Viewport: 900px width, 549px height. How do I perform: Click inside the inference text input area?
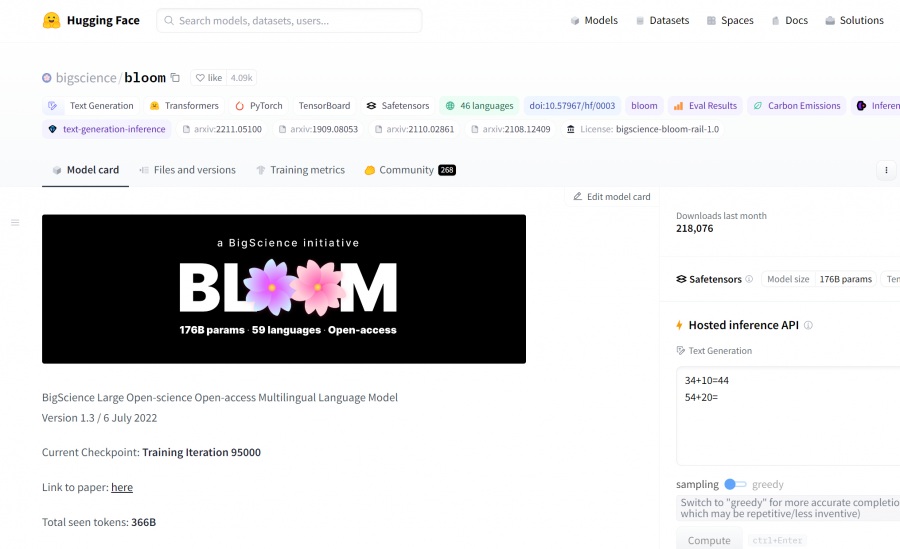coord(788,416)
